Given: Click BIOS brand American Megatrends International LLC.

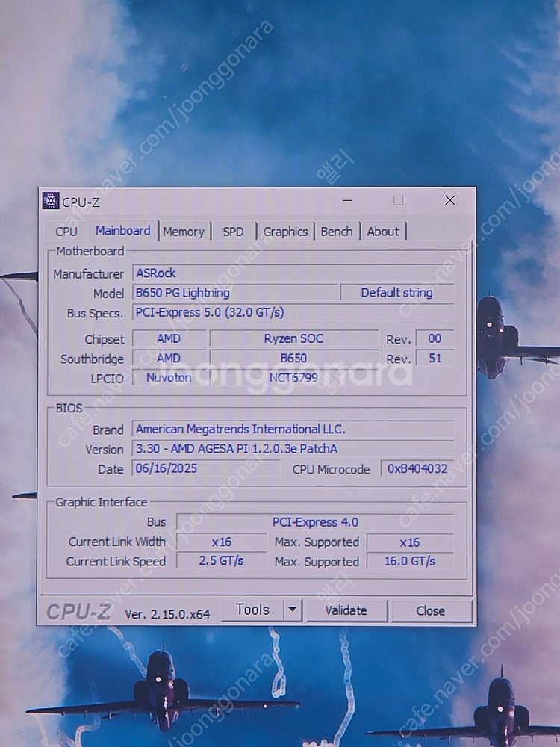Looking at the screenshot, I should [x=293, y=430].
